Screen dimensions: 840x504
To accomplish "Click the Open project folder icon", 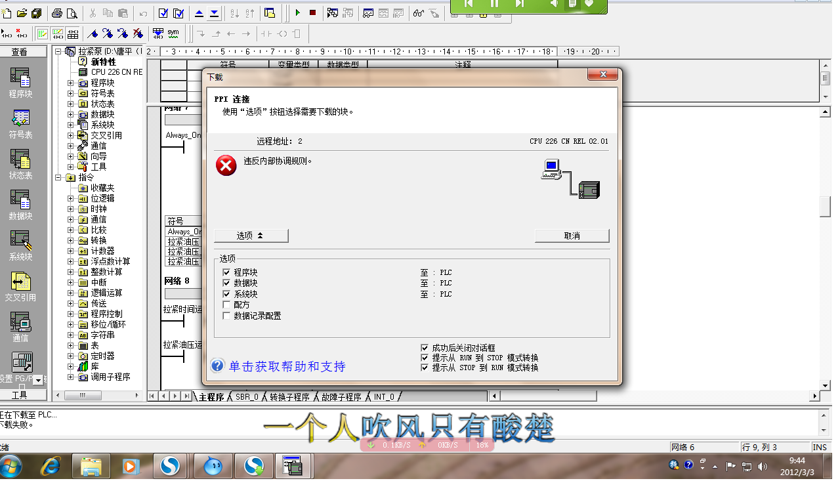I will (x=22, y=13).
